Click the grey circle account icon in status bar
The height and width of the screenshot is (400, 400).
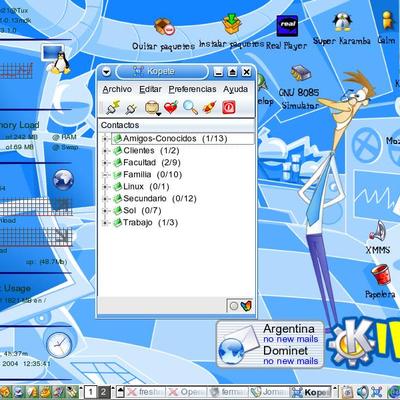coord(234,306)
